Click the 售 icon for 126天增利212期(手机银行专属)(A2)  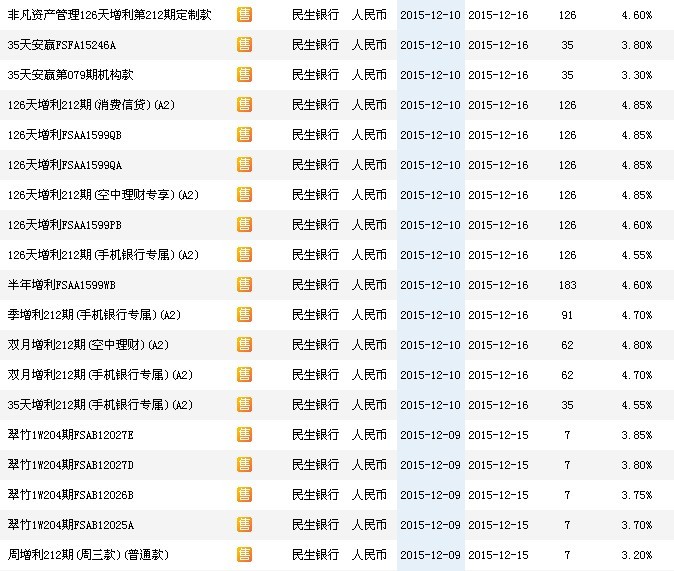pyautogui.click(x=244, y=255)
